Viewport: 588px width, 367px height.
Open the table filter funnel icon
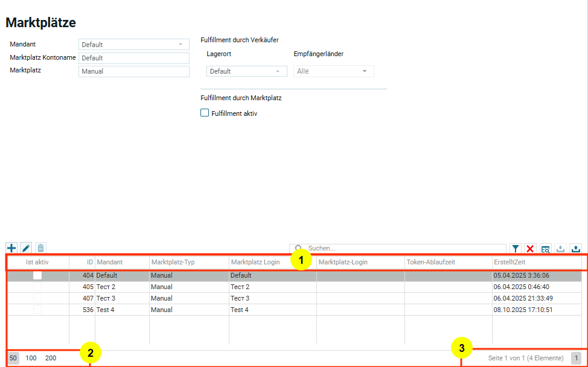click(516, 249)
